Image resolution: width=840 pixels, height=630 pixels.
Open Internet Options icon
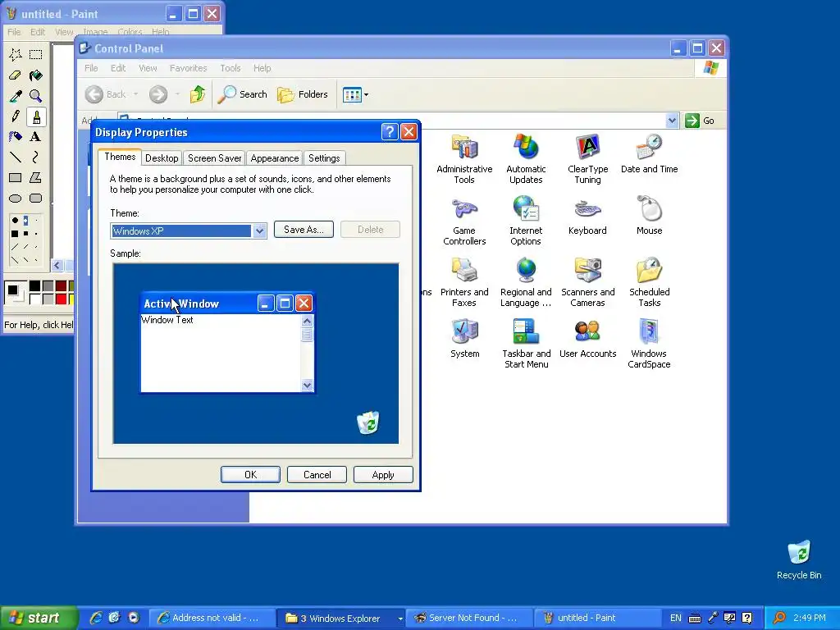tap(526, 221)
